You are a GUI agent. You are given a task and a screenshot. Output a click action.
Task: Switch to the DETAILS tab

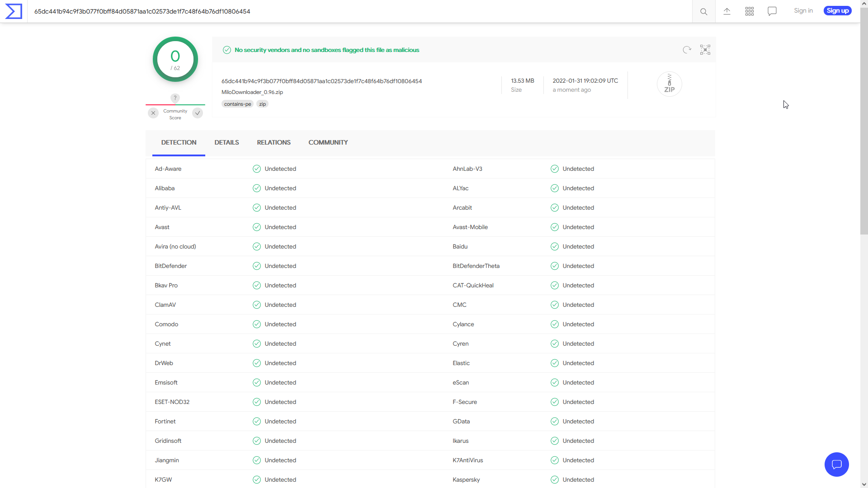tap(226, 142)
